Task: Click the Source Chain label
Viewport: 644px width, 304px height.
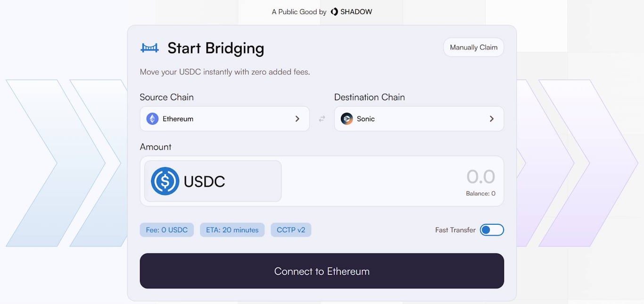Action: 166,97
